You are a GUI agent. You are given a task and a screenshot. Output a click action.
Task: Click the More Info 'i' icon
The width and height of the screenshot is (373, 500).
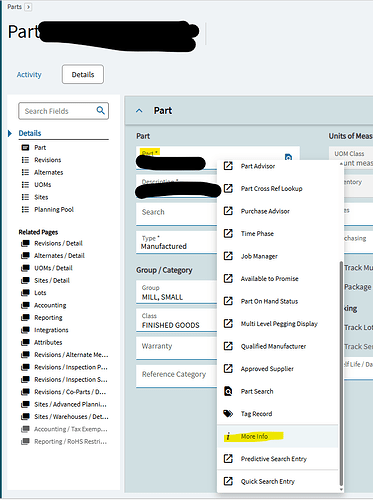(x=228, y=436)
